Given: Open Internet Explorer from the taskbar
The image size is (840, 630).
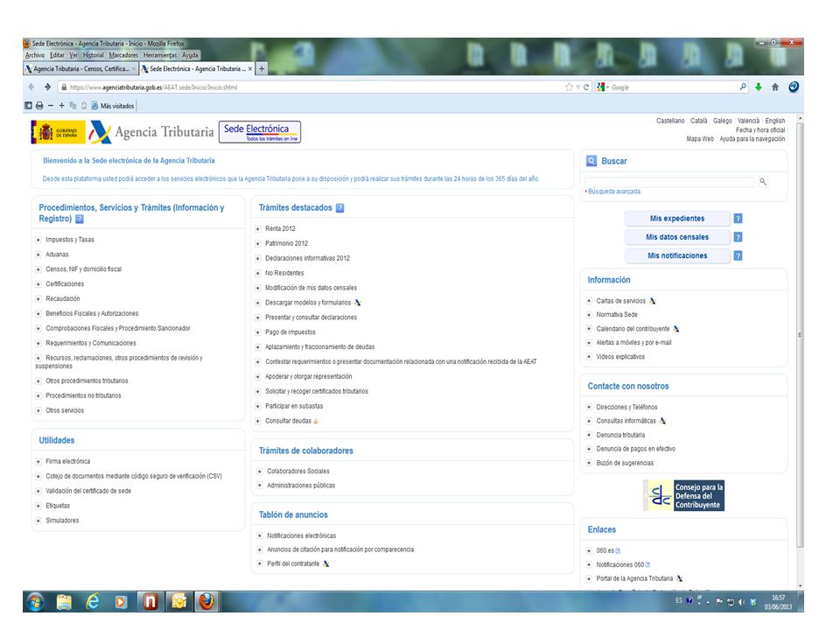Looking at the screenshot, I should 93,602.
